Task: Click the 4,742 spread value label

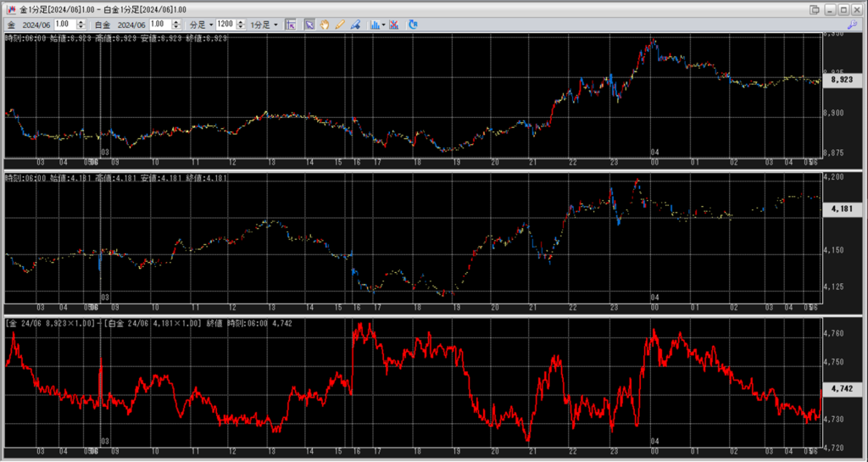Action: pos(841,388)
